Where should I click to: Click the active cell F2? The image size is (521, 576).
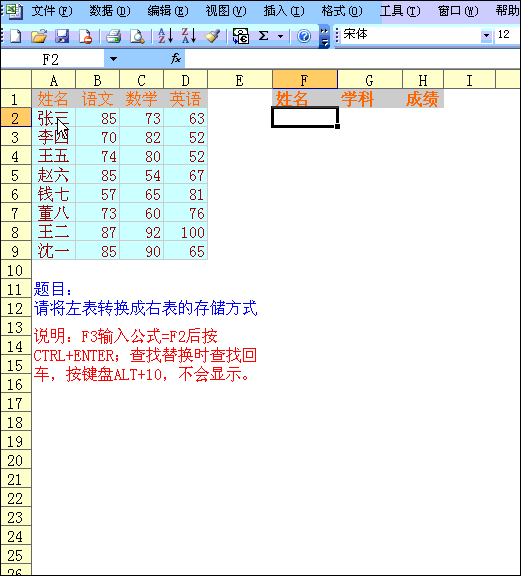305,118
